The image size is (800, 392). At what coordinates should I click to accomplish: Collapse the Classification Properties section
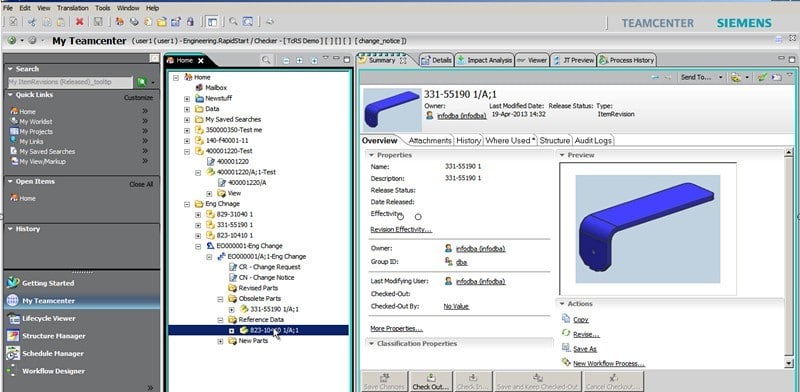pos(371,344)
